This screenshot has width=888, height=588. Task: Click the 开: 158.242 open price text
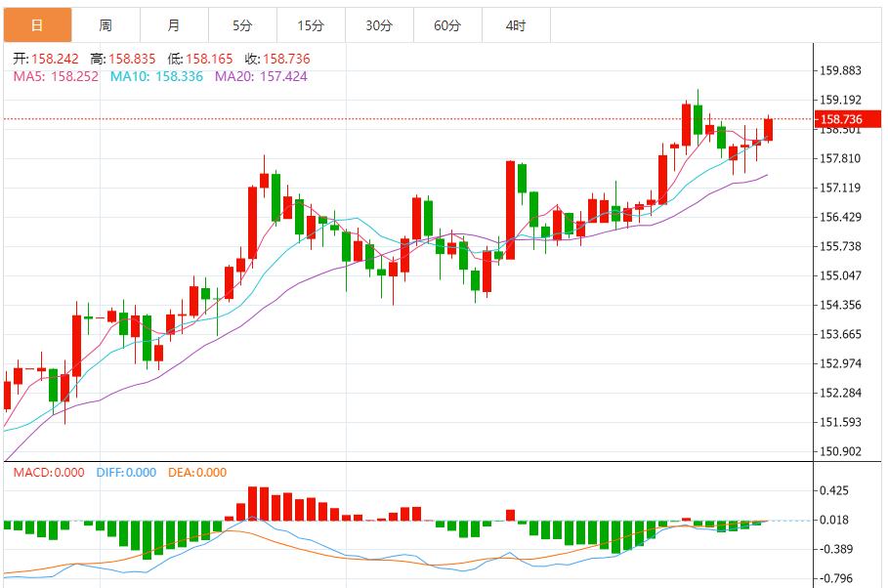[45, 59]
